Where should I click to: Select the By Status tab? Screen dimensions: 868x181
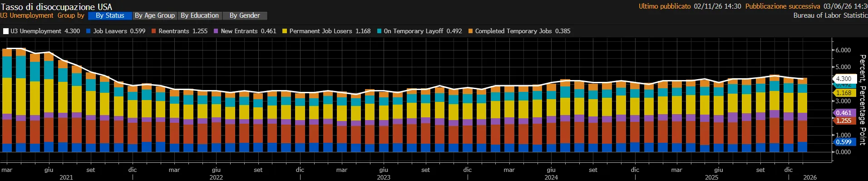tap(109, 15)
